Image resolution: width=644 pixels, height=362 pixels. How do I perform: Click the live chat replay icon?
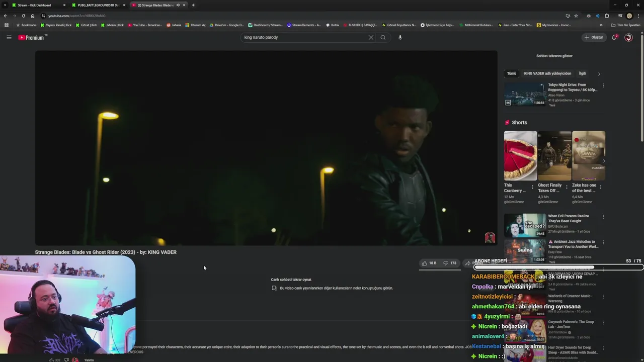coord(274,288)
